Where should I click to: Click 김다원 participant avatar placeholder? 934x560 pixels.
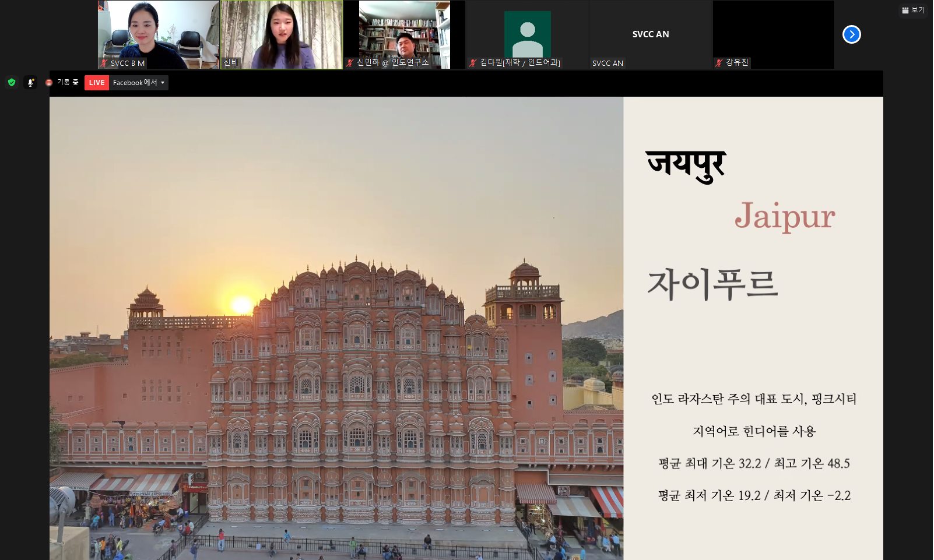point(527,34)
